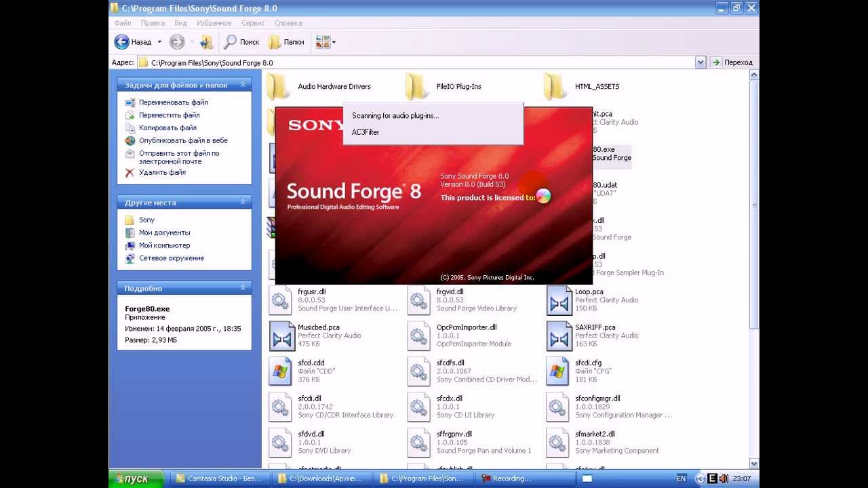Open the Правка menu
The width and height of the screenshot is (868, 488).
pos(153,23)
